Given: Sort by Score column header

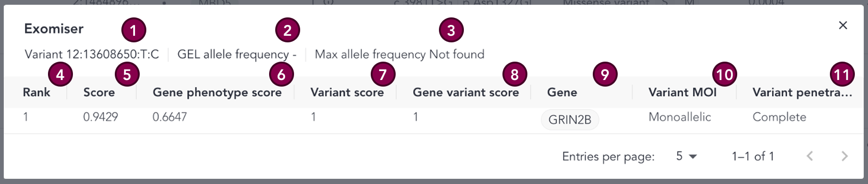Looking at the screenshot, I should pos(99,92).
